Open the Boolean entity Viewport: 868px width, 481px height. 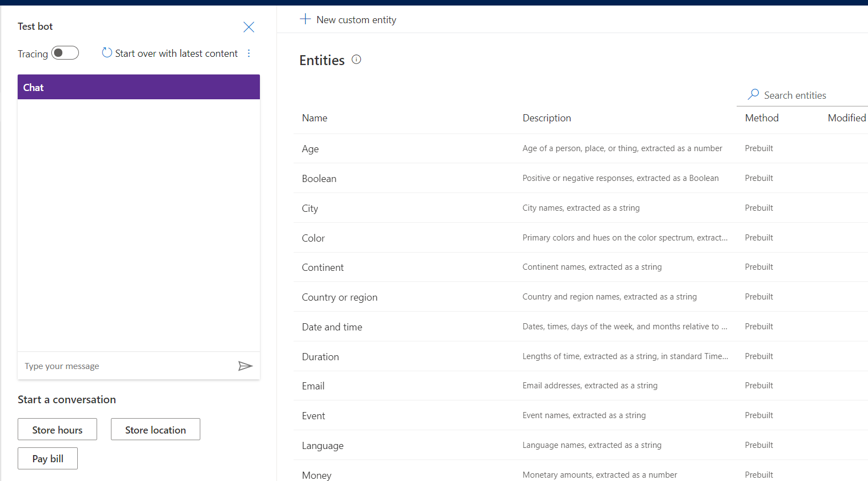pos(319,179)
